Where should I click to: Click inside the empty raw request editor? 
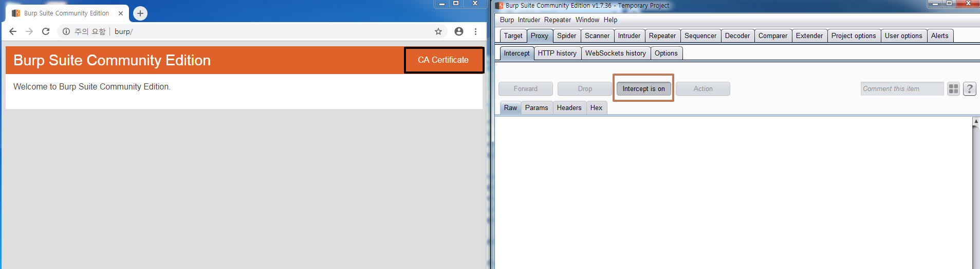733,193
